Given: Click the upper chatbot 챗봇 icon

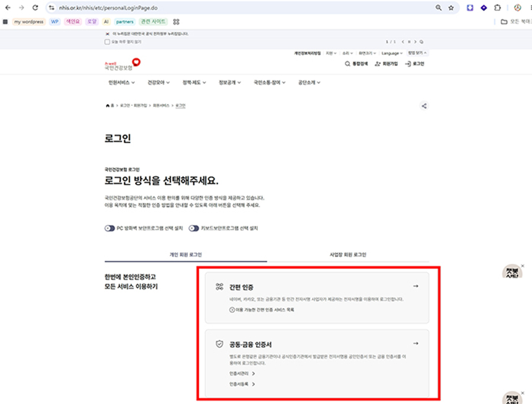Looking at the screenshot, I should [512, 273].
